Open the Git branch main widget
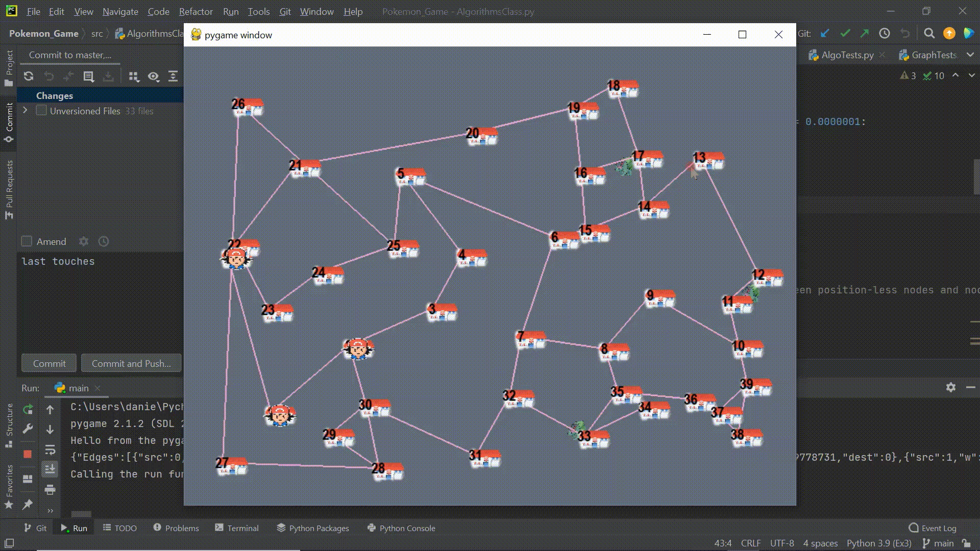Viewport: 980px width, 551px height. click(x=938, y=543)
